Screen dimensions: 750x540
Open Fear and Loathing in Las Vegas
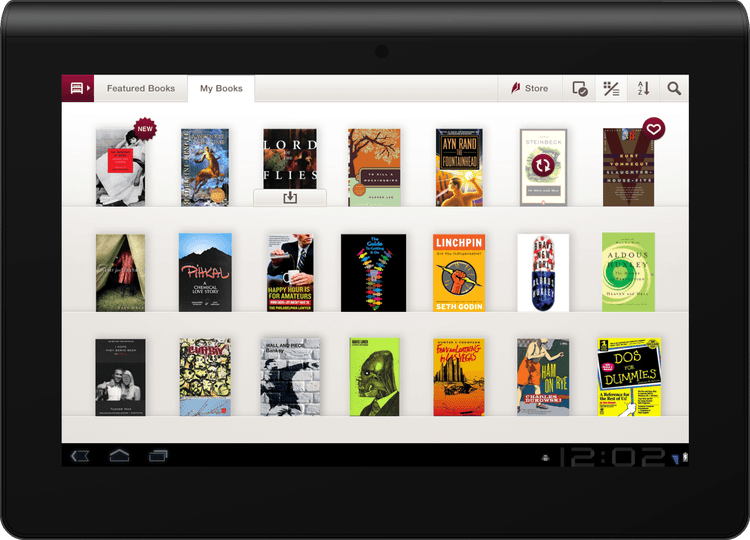[x=459, y=377]
